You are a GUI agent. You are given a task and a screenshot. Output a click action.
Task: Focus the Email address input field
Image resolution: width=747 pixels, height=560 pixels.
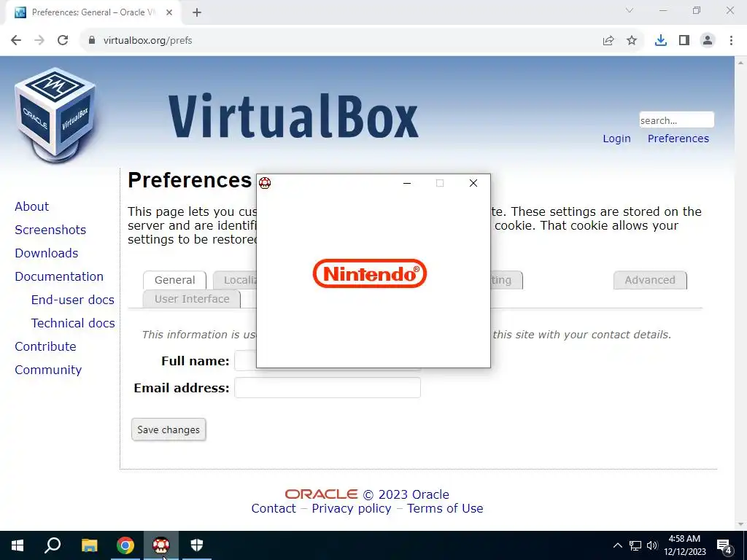point(328,388)
